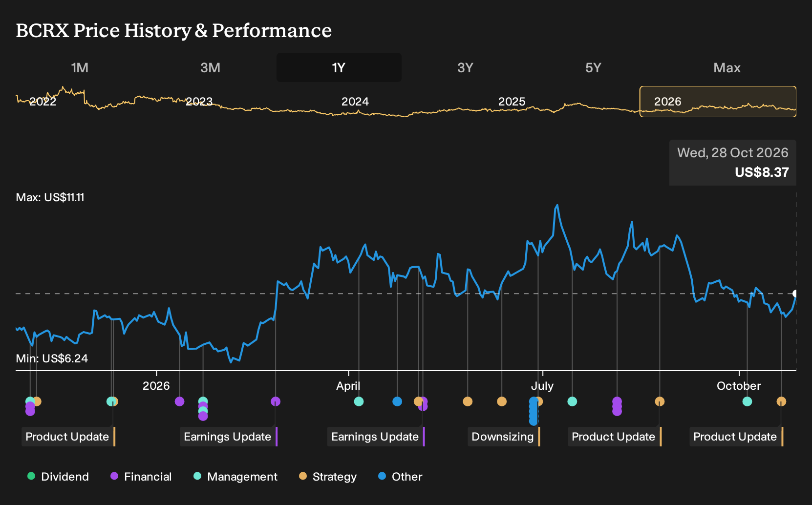
Task: Click the top blue dot of the July stack
Action: (x=534, y=401)
